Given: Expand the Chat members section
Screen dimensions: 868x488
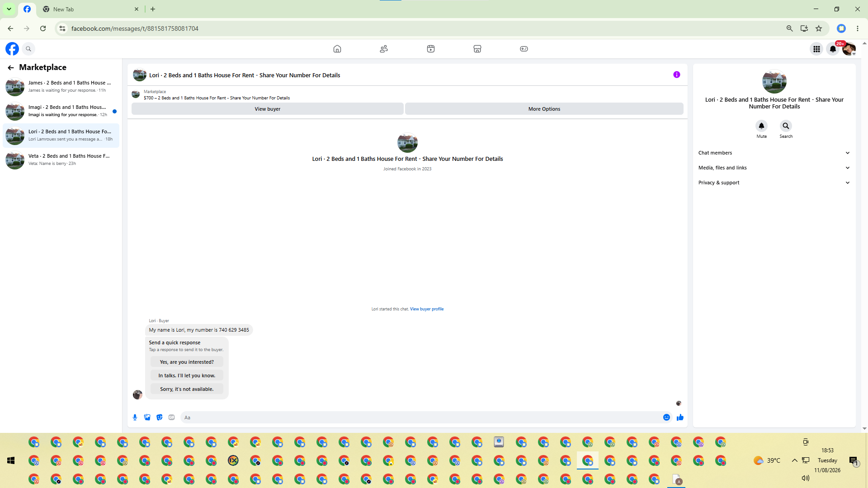Looking at the screenshot, I should 774,153.
